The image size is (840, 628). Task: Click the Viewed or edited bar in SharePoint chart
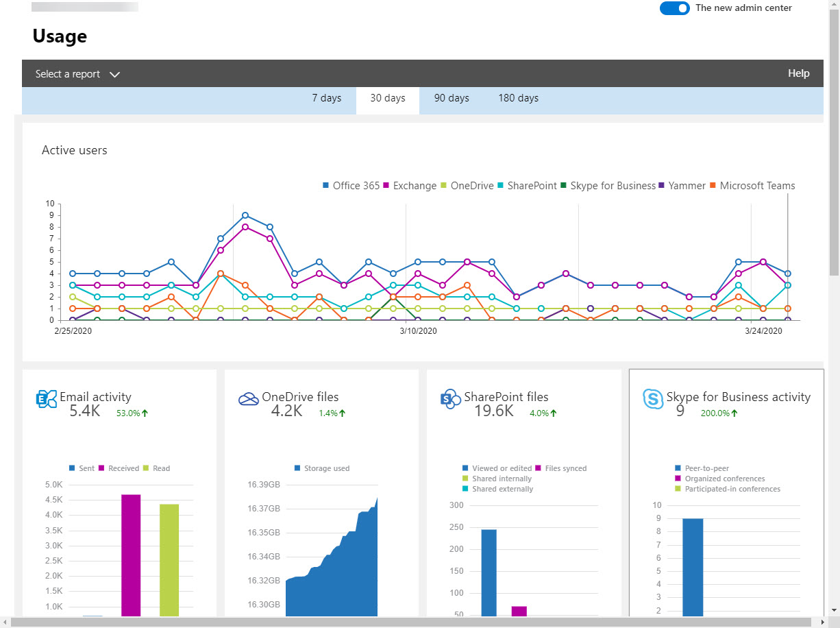[x=489, y=572]
